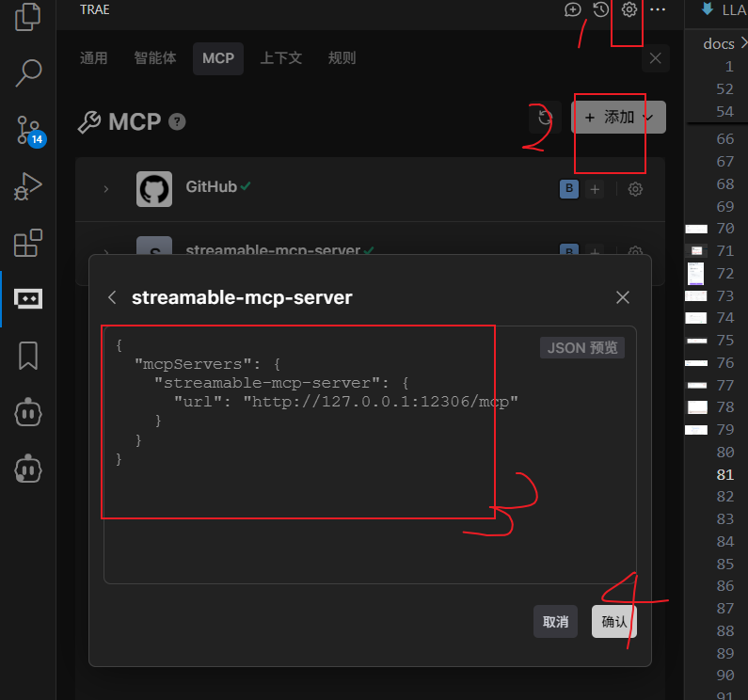The image size is (748, 700).
Task: Click line number 70 in editor
Action: click(725, 229)
